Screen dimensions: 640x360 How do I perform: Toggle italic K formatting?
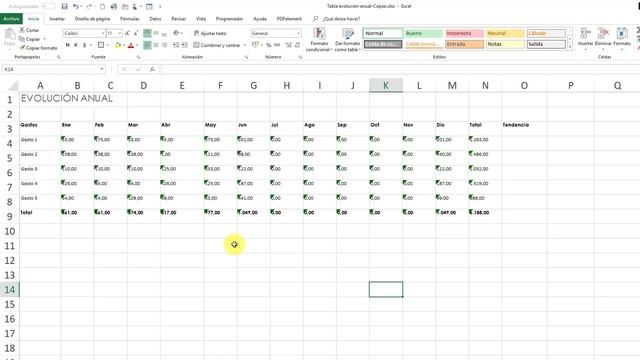[x=76, y=45]
